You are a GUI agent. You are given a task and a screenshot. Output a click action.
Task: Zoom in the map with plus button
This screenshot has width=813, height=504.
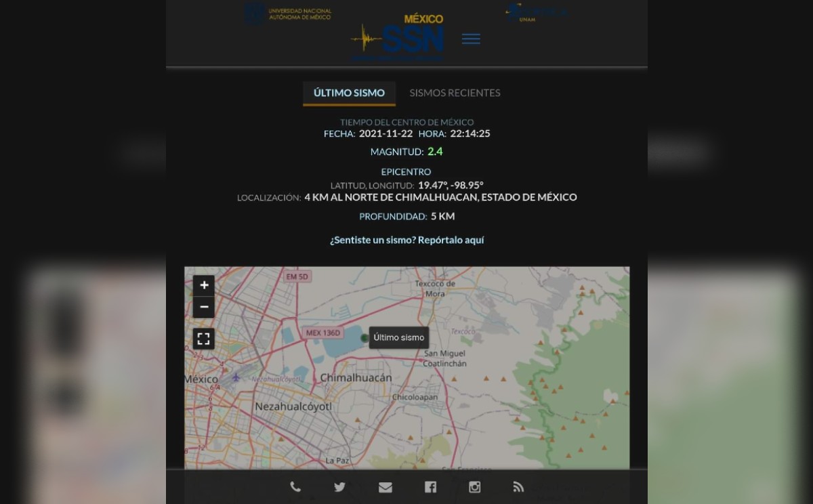(x=204, y=285)
